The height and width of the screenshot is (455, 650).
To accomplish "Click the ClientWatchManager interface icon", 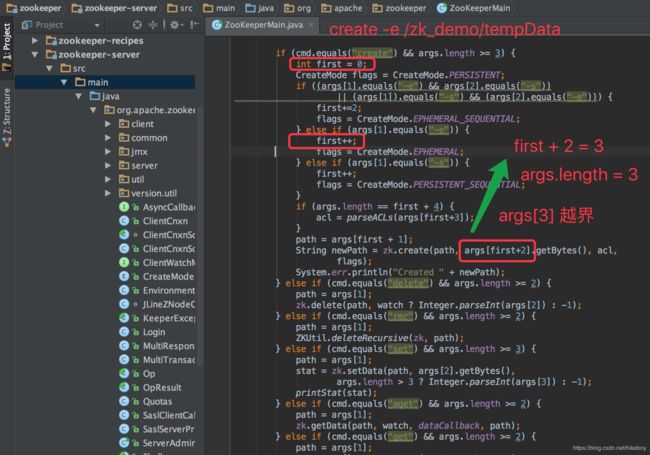I will (124, 262).
